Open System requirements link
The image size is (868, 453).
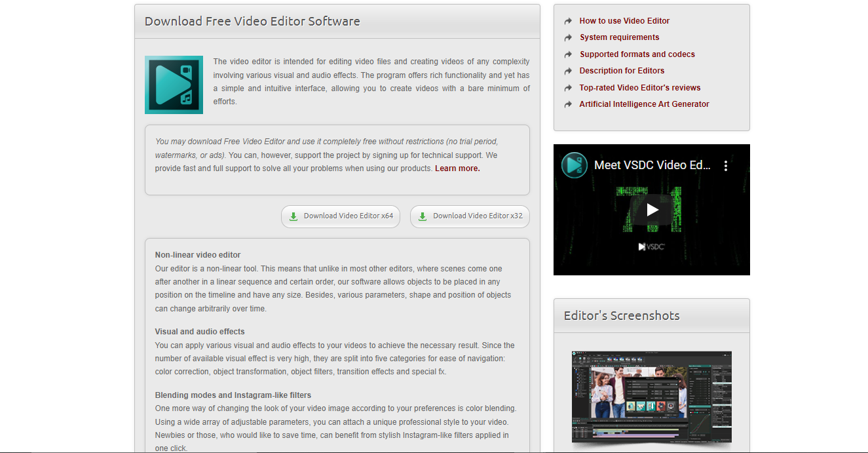tap(619, 37)
